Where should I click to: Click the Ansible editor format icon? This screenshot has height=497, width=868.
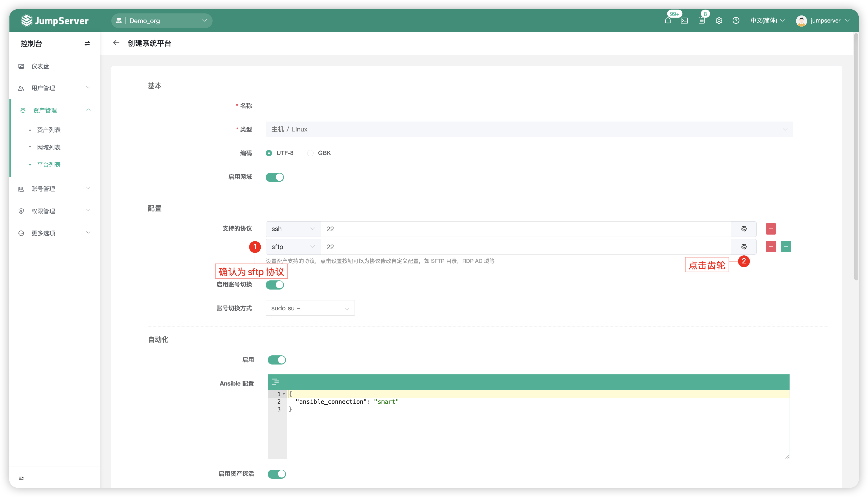click(x=276, y=382)
